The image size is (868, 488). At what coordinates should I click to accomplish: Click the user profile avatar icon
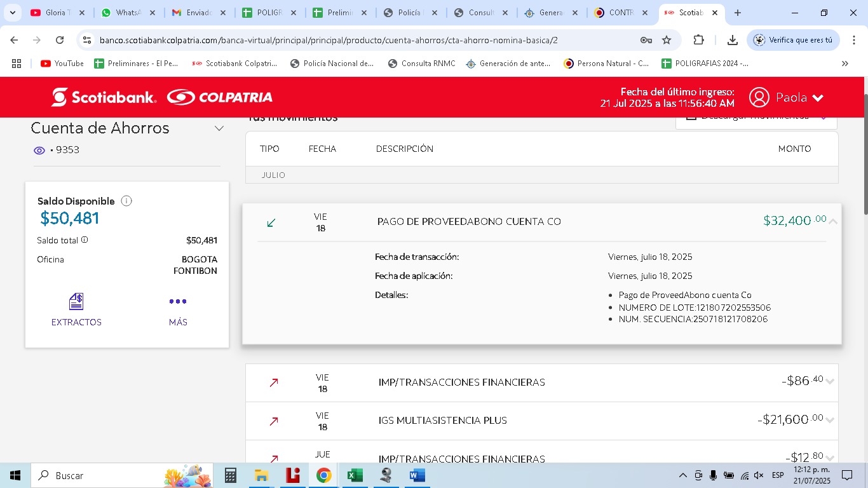[759, 97]
